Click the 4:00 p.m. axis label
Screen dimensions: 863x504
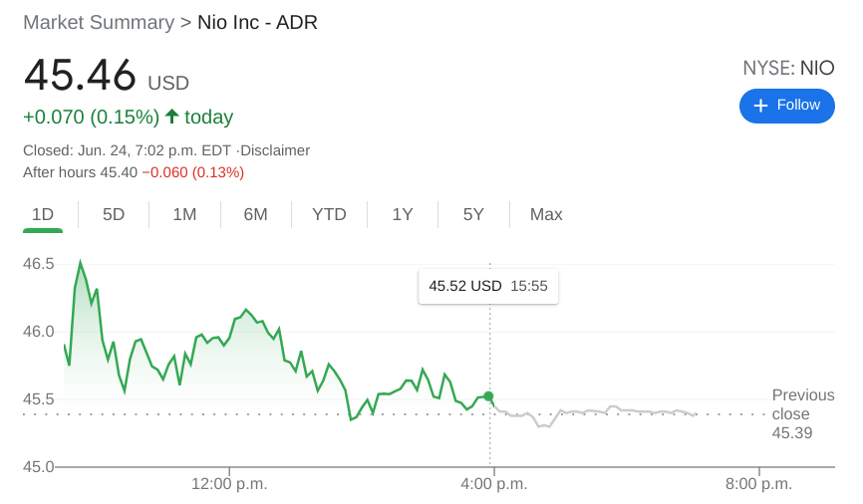(x=493, y=484)
